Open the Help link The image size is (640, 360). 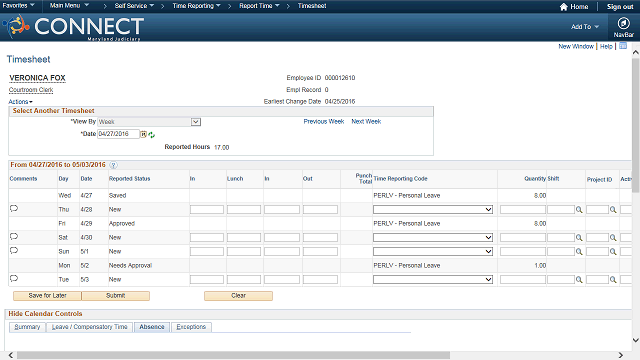click(x=606, y=47)
